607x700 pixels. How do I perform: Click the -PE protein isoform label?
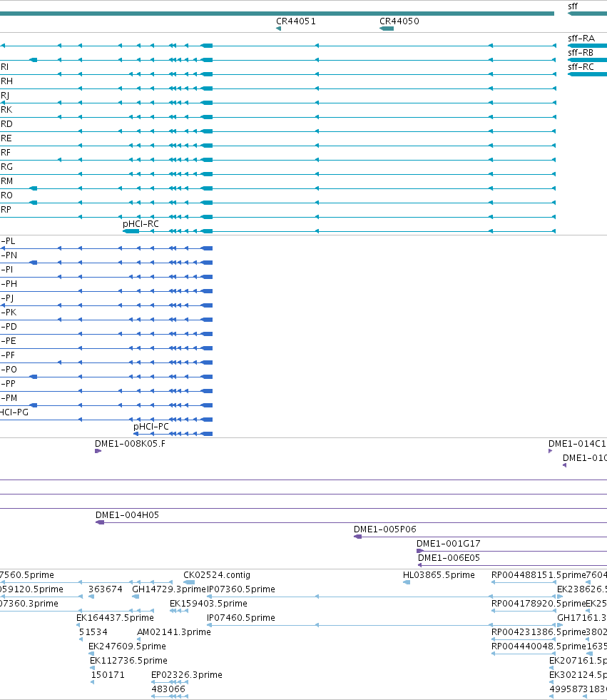tap(8, 341)
